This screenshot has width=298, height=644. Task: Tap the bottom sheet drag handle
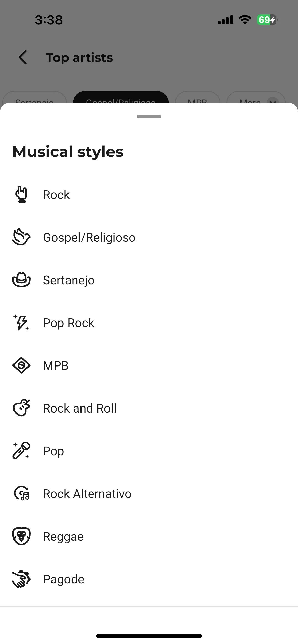click(x=149, y=116)
